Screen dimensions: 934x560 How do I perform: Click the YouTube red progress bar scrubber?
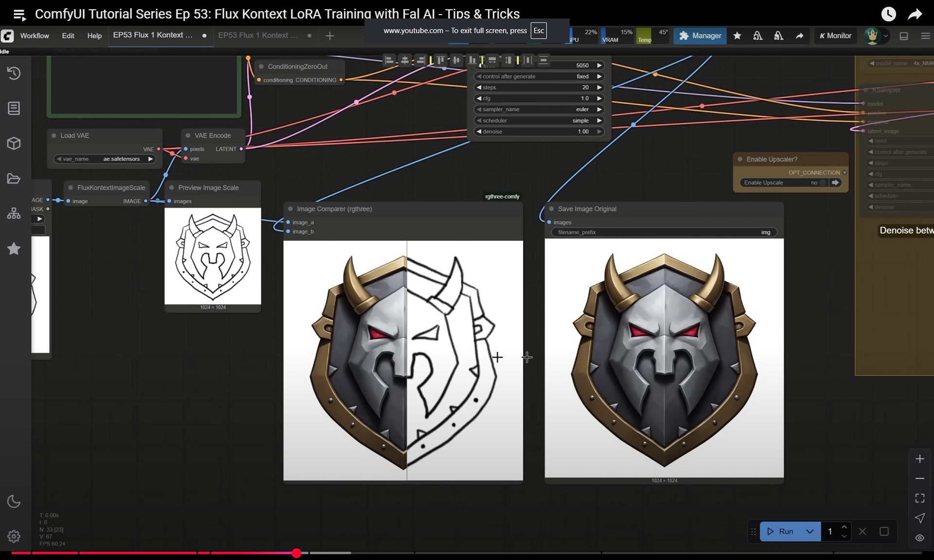296,553
